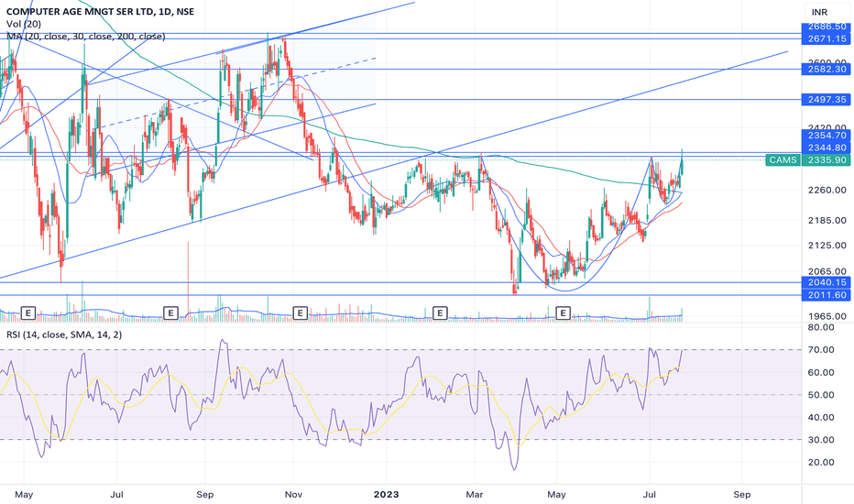This screenshot has height=504, width=854.
Task: Click the RSI 30.00 axis value
Action: coord(821,440)
